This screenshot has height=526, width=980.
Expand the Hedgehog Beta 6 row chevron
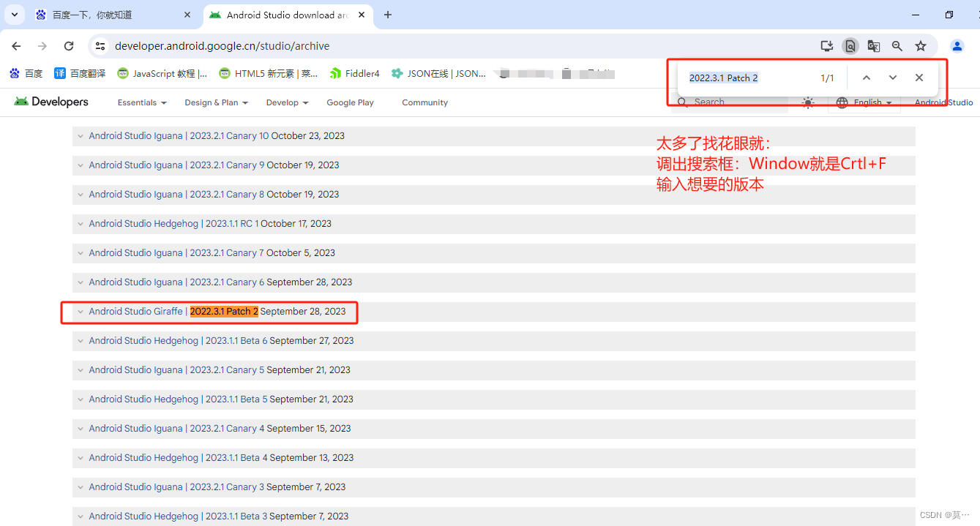click(81, 341)
